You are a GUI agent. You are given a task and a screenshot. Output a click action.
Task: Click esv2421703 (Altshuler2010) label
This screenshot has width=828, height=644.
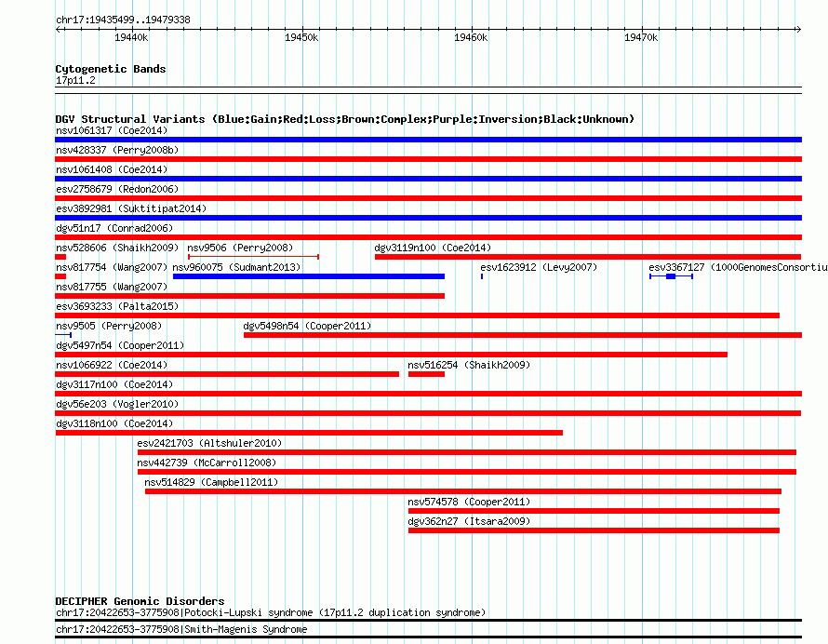209,443
